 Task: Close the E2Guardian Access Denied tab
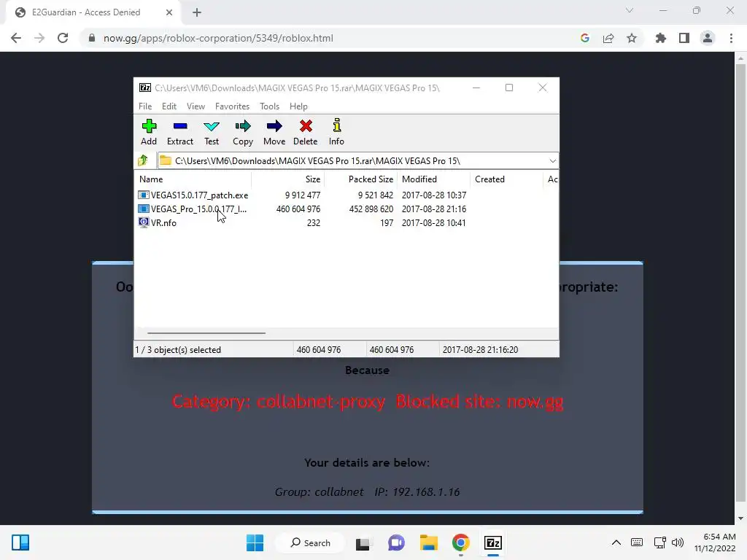tap(169, 12)
